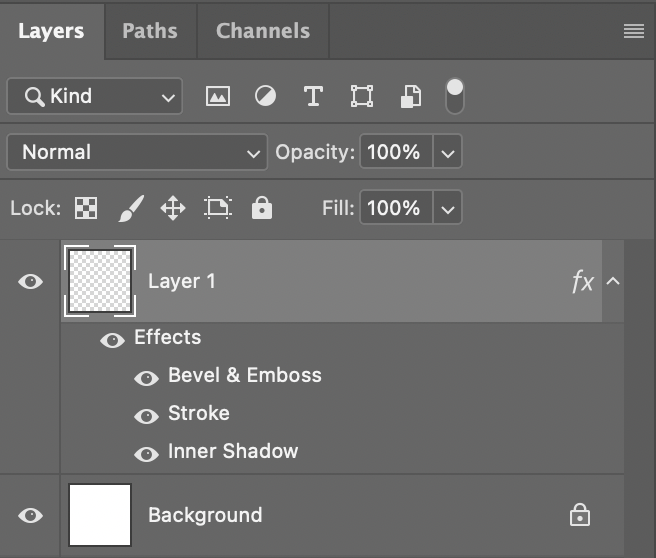The height and width of the screenshot is (558, 656).
Task: Click the Opacity label
Action: 315,152
